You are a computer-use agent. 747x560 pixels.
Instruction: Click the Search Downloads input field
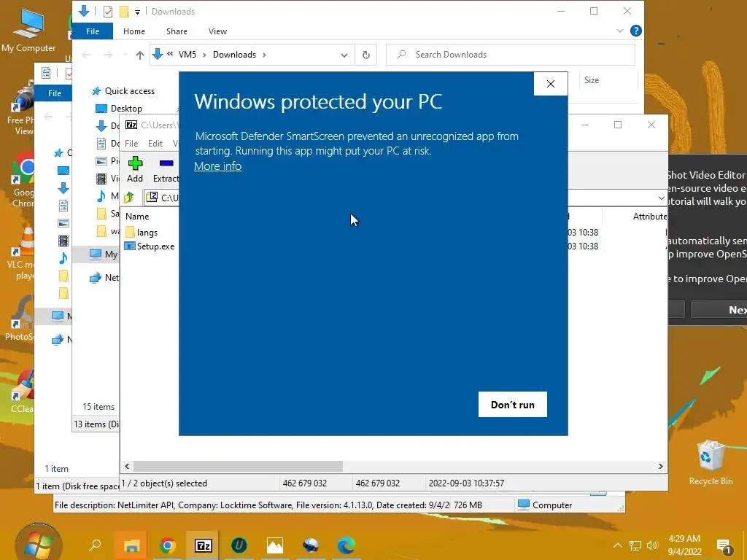[x=511, y=55]
